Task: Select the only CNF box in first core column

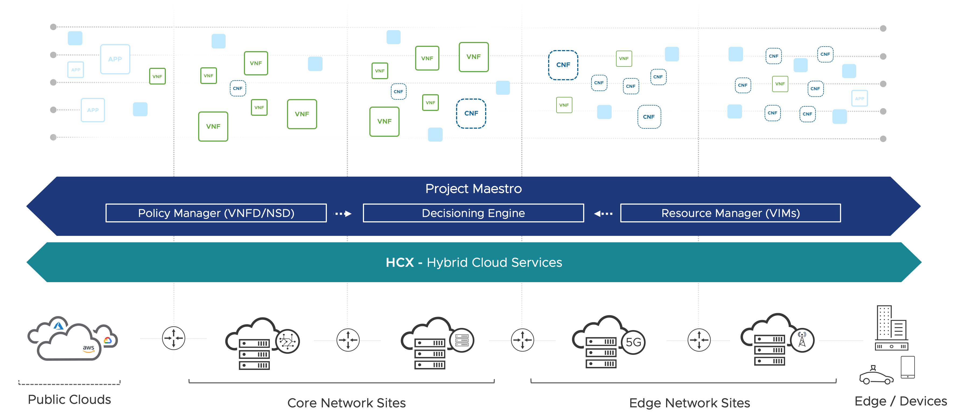Action: click(238, 88)
